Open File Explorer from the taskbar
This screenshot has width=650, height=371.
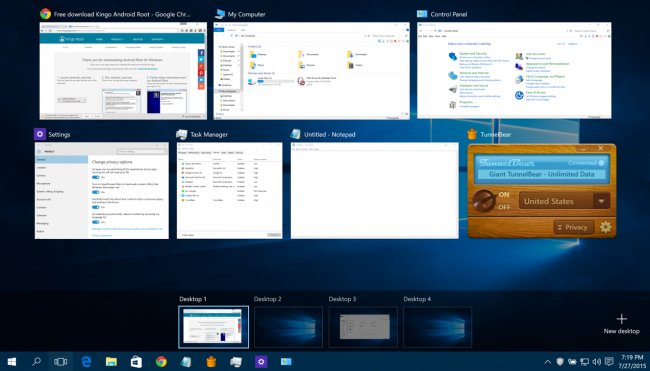click(111, 361)
